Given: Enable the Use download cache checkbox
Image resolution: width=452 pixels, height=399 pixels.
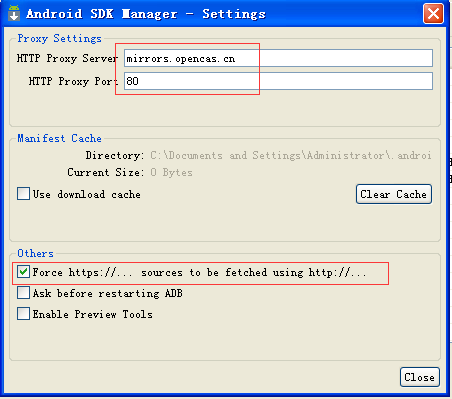Looking at the screenshot, I should coord(23,194).
